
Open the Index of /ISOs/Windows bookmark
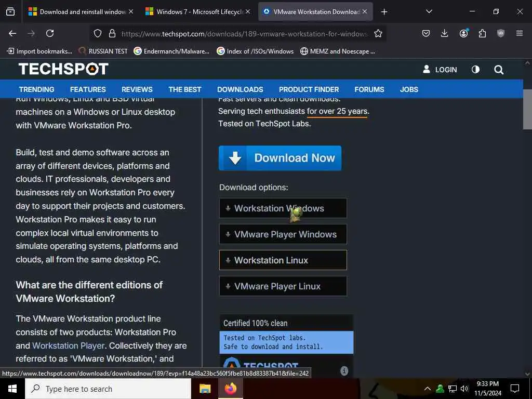255,51
